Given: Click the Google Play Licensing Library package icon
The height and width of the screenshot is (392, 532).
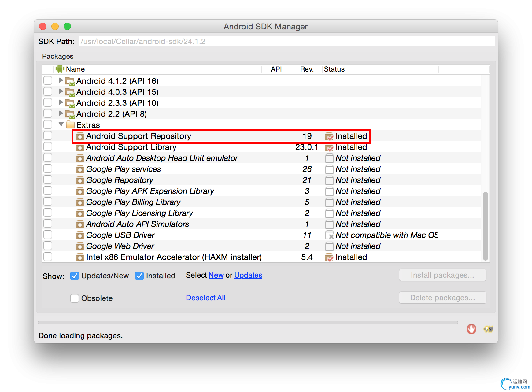Looking at the screenshot, I should pos(80,213).
